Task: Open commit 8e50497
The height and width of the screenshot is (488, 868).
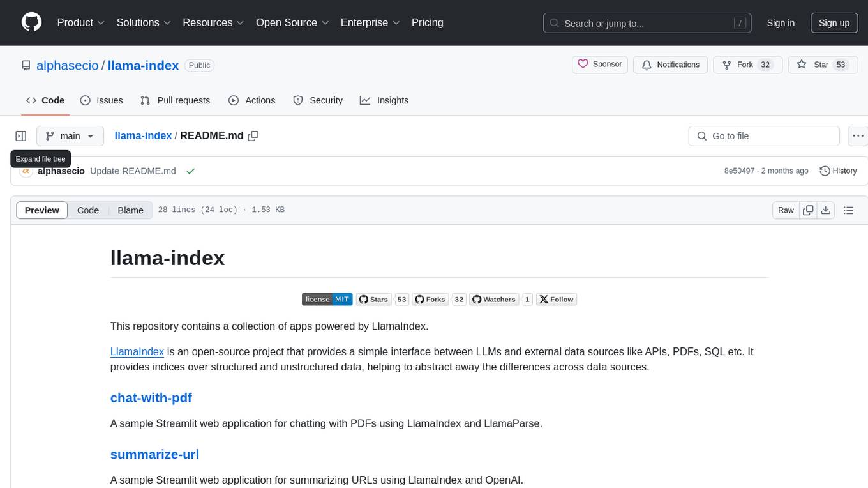Action: coord(739,171)
